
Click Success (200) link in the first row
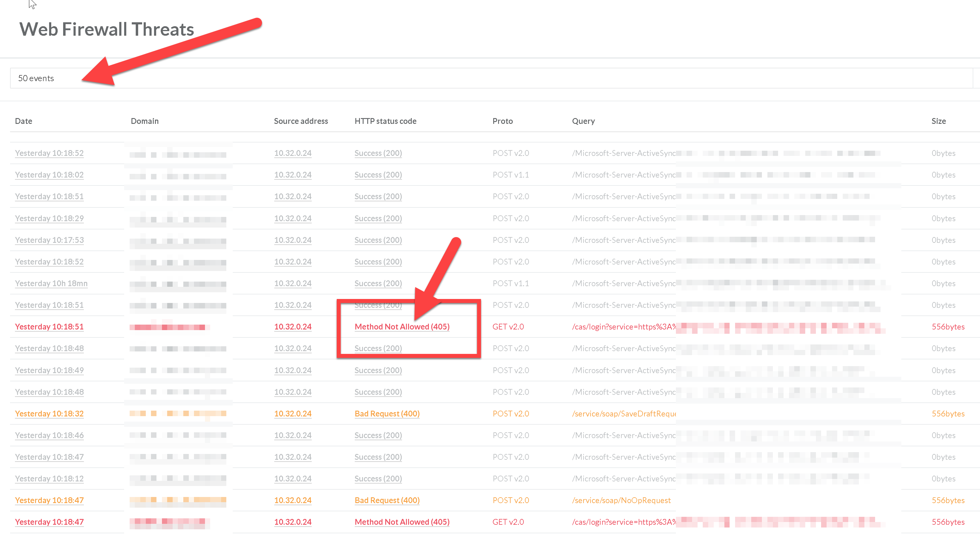point(378,153)
